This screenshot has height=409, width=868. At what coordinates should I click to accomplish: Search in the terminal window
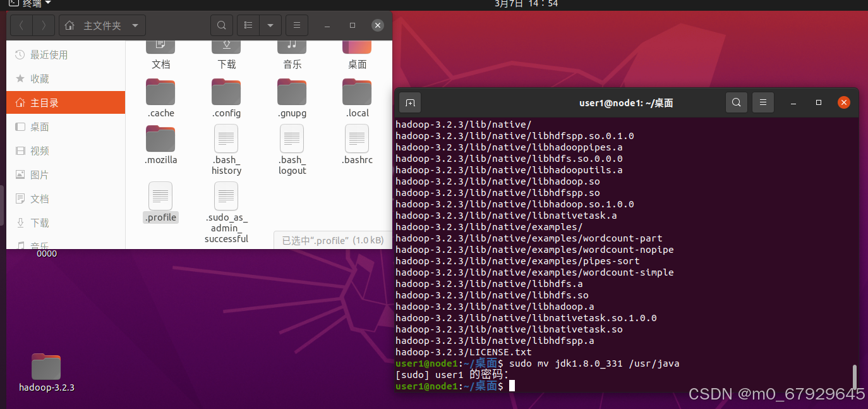click(x=737, y=102)
